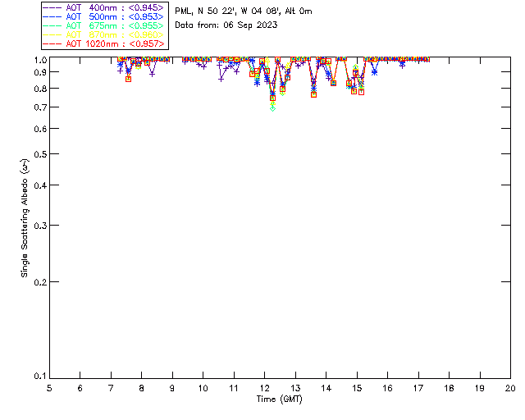Click the AOT 870nm legend entry
Image resolution: width=525 pixels, height=420 pixels.
(x=104, y=34)
